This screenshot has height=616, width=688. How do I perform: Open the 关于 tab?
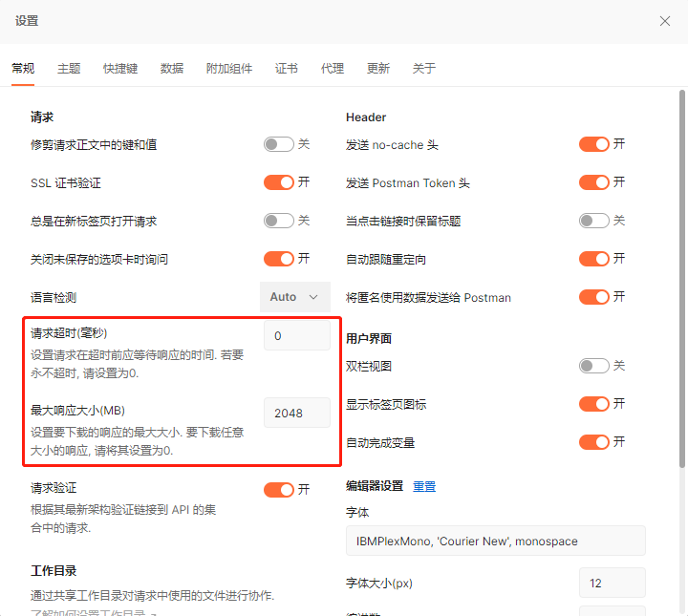tap(424, 69)
